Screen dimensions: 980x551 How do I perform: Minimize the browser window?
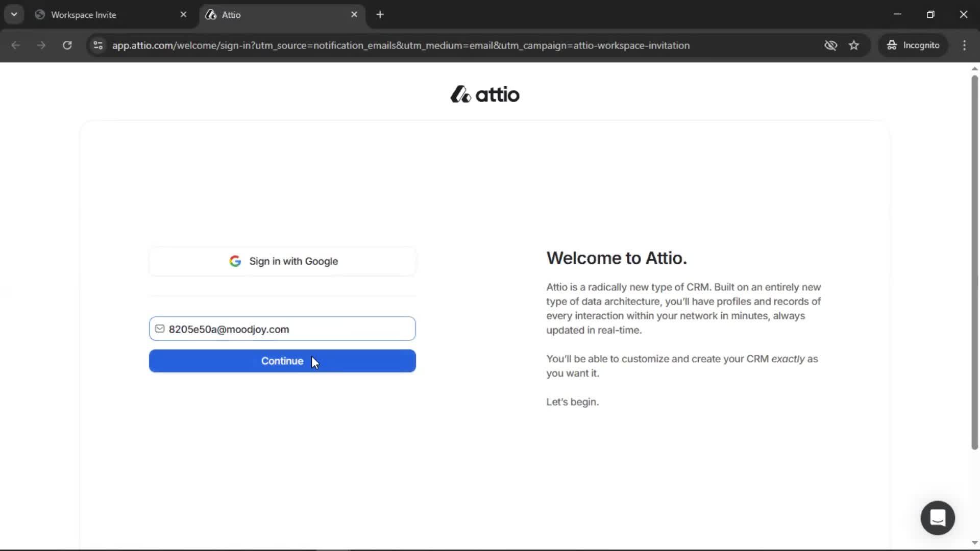pyautogui.click(x=898, y=14)
